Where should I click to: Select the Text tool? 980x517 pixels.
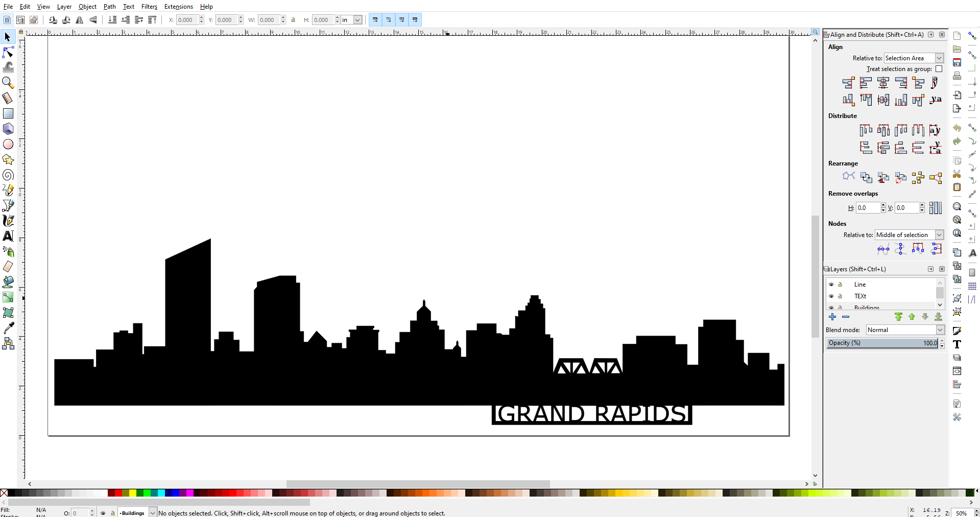click(x=8, y=236)
